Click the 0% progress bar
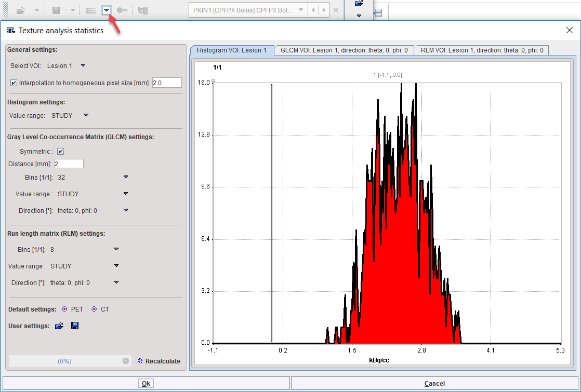 pyautogui.click(x=64, y=361)
